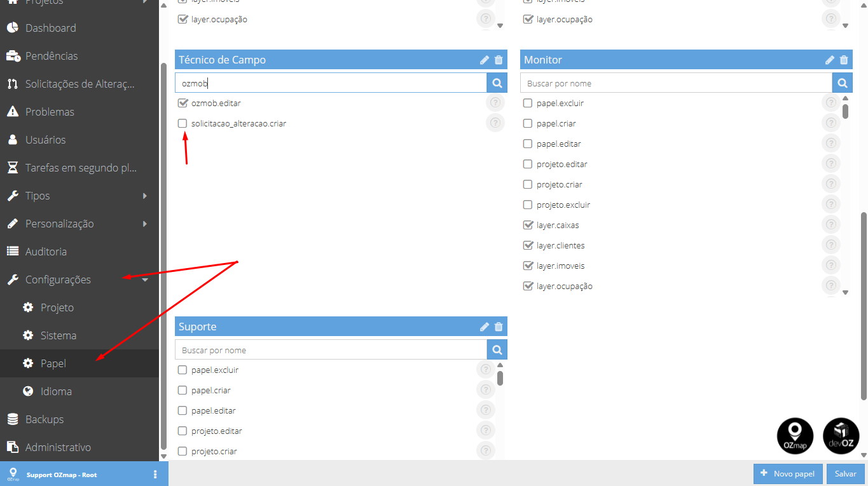Viewport: 868px width, 486px height.
Task: Help icon beside Monitor projeto.editar
Action: coord(830,164)
